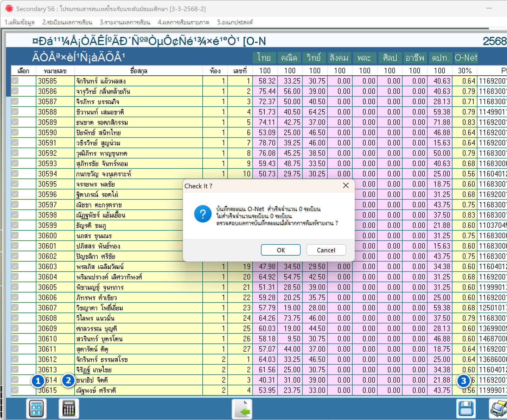The height and width of the screenshot is (420, 507).
Task: Click the floppy disk save icon
Action: [x=466, y=409]
